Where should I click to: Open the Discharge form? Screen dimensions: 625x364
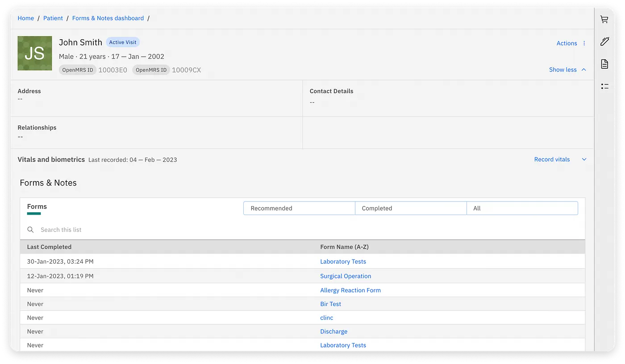tap(333, 331)
